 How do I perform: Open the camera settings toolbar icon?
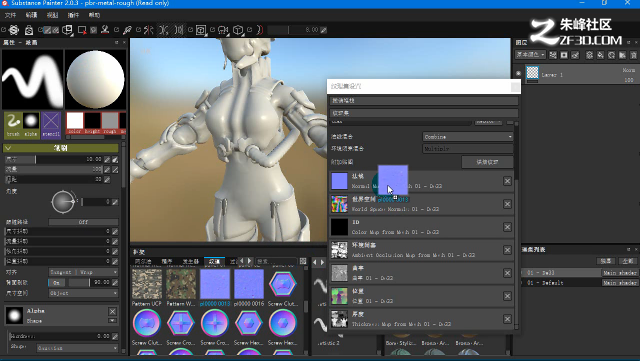tap(223, 30)
